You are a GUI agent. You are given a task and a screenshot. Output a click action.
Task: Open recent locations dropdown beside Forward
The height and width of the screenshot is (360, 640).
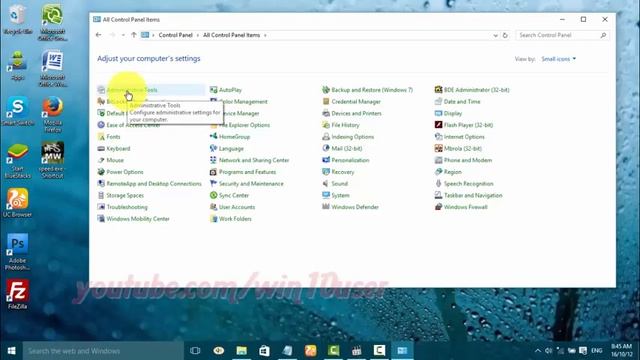click(x=123, y=35)
